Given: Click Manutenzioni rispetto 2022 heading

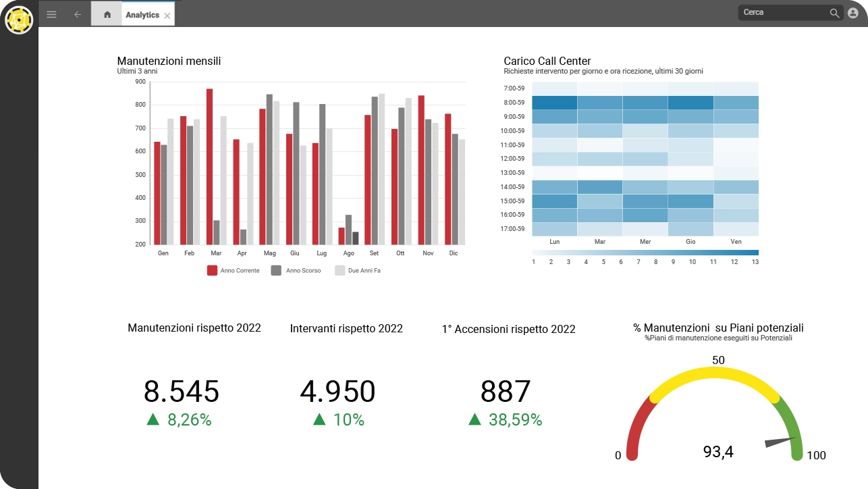Looking at the screenshot, I should tap(194, 328).
